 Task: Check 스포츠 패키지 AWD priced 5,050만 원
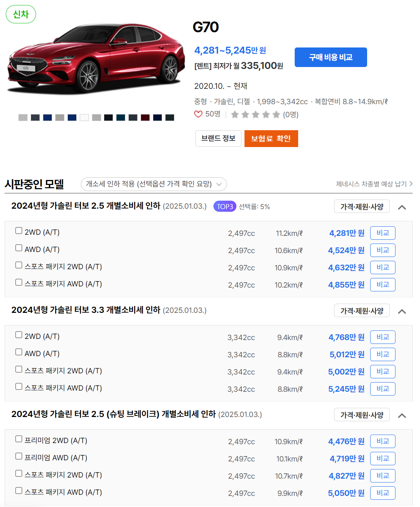click(19, 491)
